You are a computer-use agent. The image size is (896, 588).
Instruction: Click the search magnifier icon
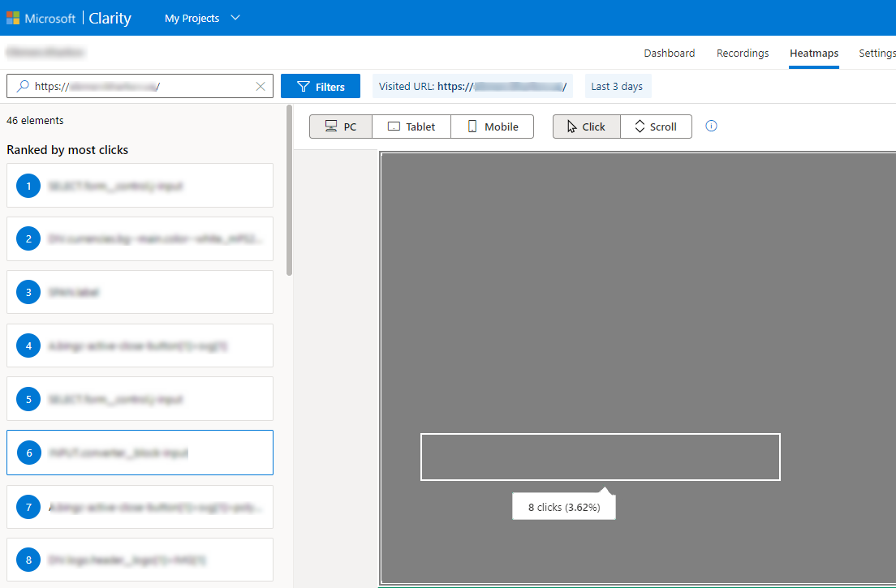tap(23, 86)
